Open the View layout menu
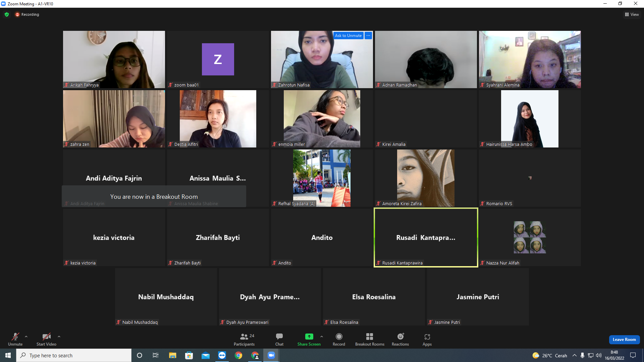Screen dimensions: 644x362 pos(632,14)
